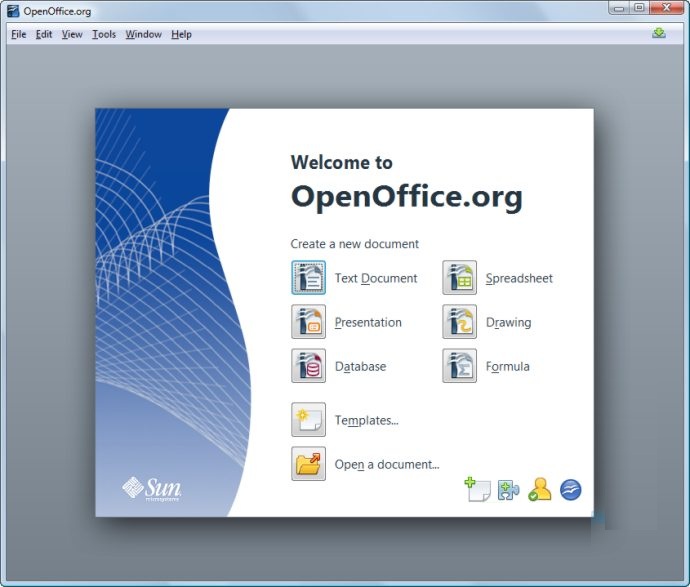Open the View menu
Viewport: 690px width, 587px height.
(x=72, y=34)
